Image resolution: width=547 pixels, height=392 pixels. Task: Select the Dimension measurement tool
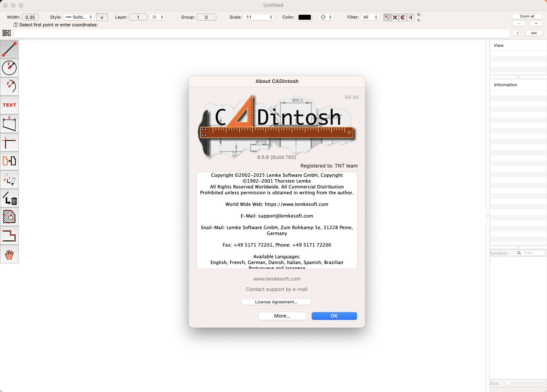9,124
